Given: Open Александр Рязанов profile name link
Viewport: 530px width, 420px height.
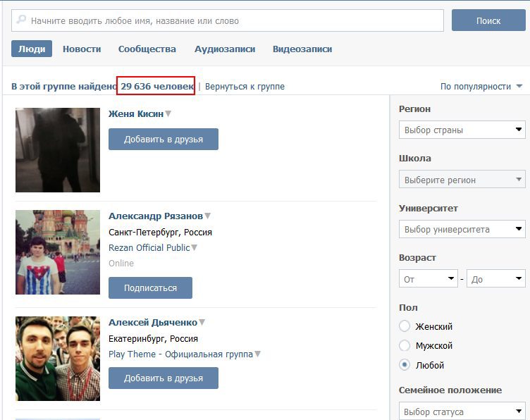Looking at the screenshot, I should coord(156,216).
